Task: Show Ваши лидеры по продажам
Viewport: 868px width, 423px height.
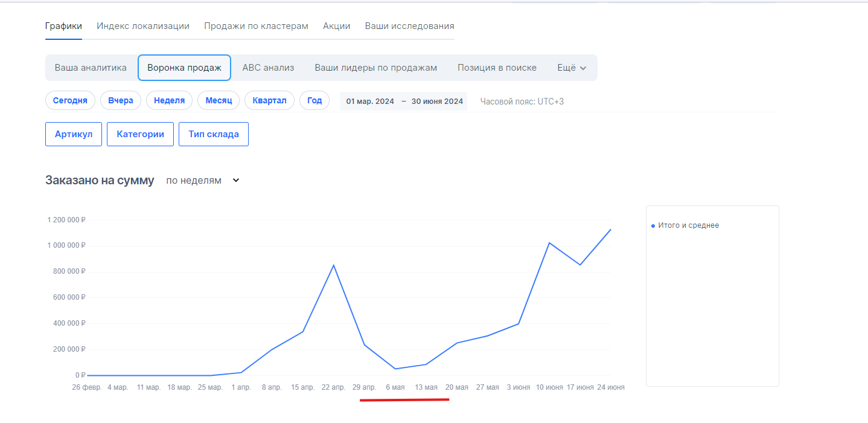Action: coord(375,68)
